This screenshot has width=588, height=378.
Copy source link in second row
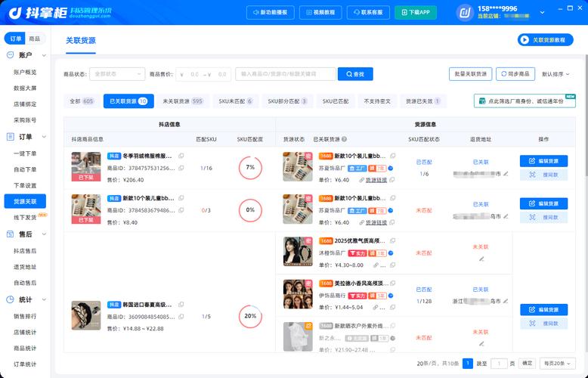point(392,222)
